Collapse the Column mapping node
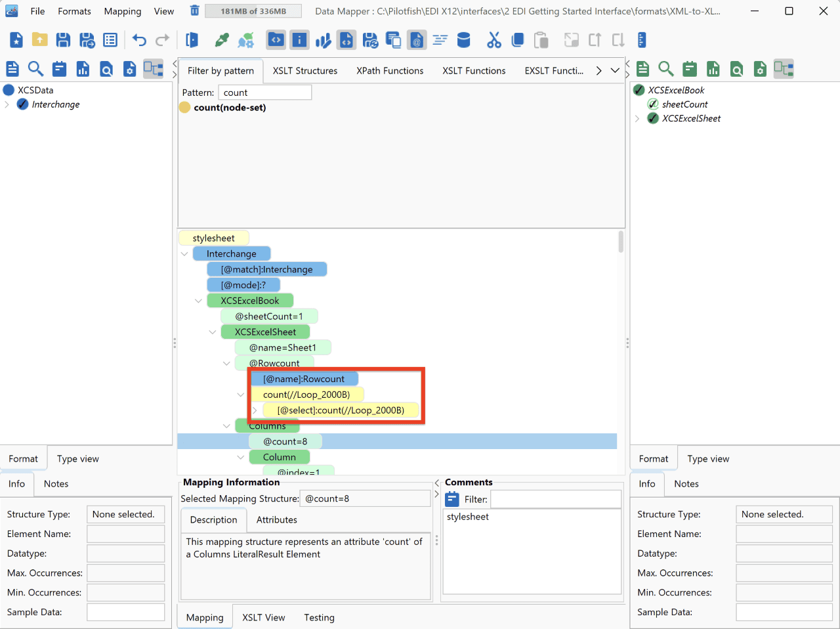840x629 pixels. tap(241, 458)
